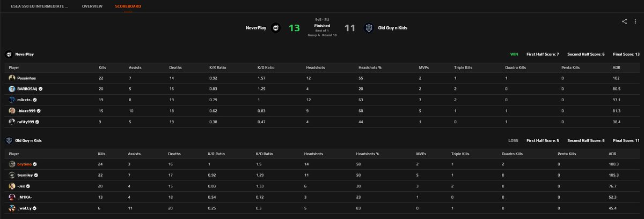Click verified badge next to _waLLy
Screen dimensions: 644x219
(x=35, y=208)
